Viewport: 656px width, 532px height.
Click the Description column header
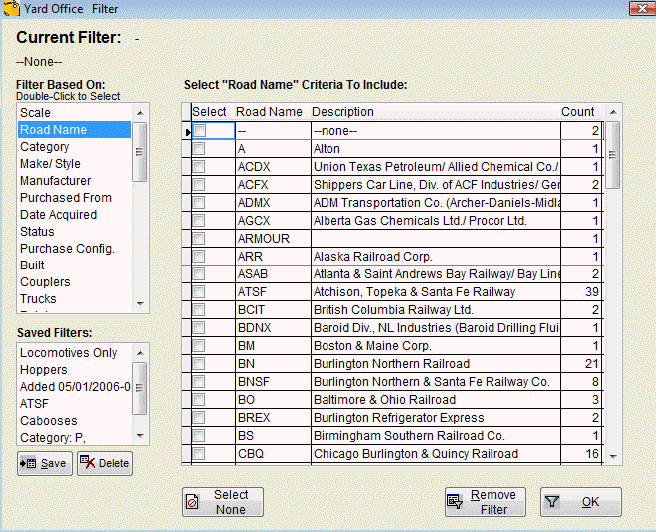(435, 112)
